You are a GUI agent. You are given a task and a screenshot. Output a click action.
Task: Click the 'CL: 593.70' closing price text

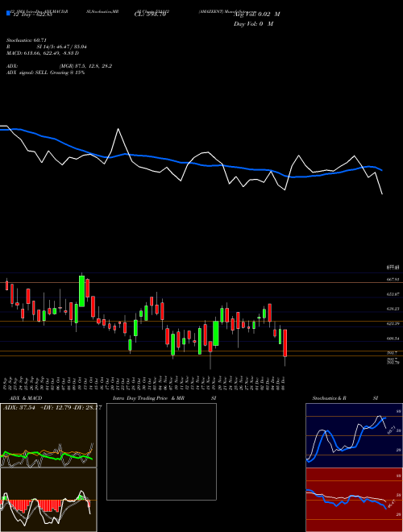pos(150,15)
